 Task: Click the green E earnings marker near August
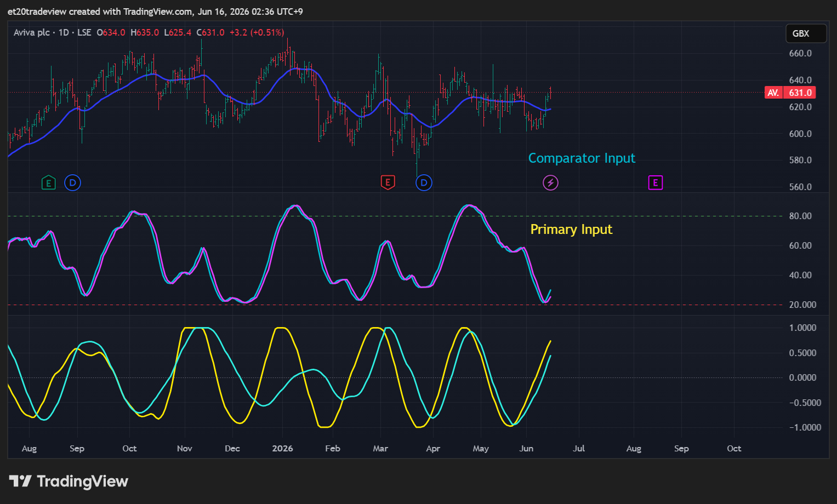[x=48, y=183]
